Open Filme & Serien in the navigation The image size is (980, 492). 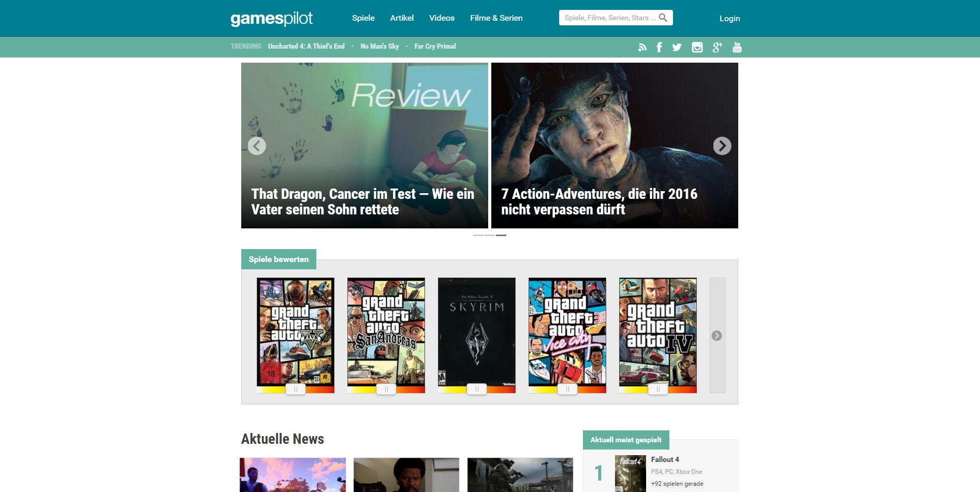[x=496, y=18]
